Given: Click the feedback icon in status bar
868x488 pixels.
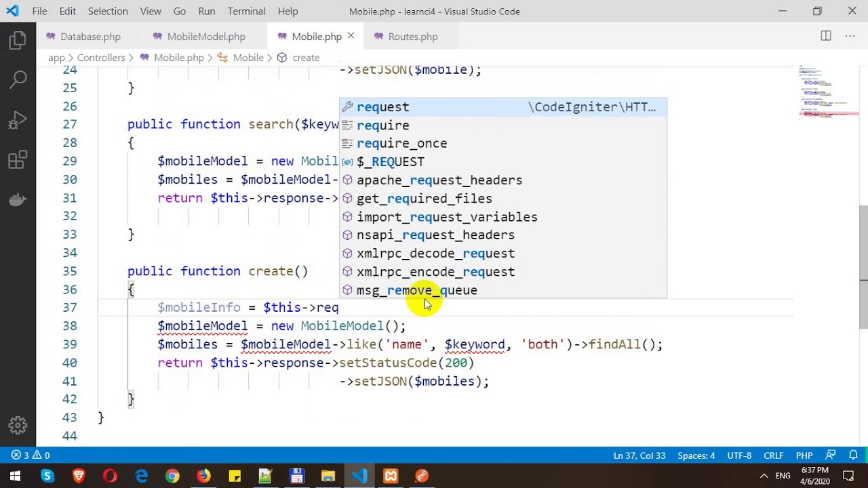Looking at the screenshot, I should point(831,455).
